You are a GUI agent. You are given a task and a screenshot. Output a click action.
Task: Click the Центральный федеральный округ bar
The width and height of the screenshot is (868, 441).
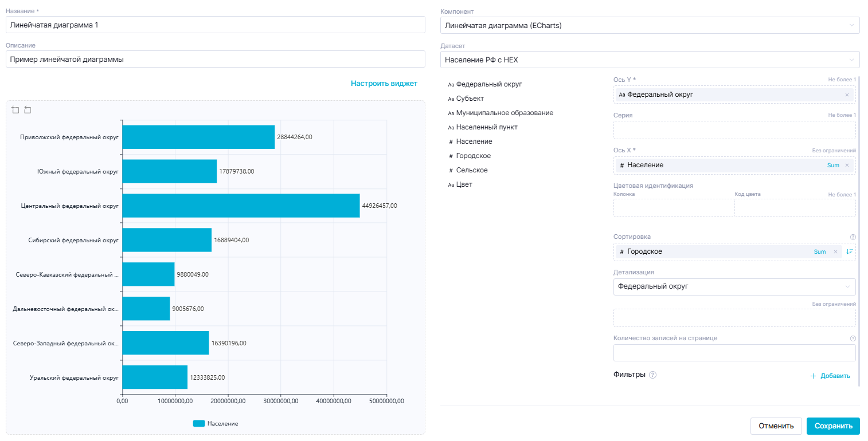(x=241, y=206)
